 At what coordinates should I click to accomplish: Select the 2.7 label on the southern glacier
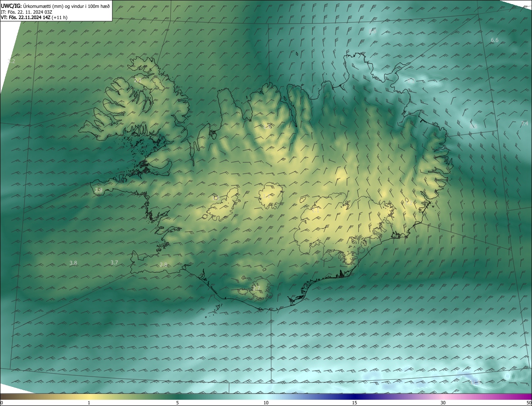pos(256,288)
